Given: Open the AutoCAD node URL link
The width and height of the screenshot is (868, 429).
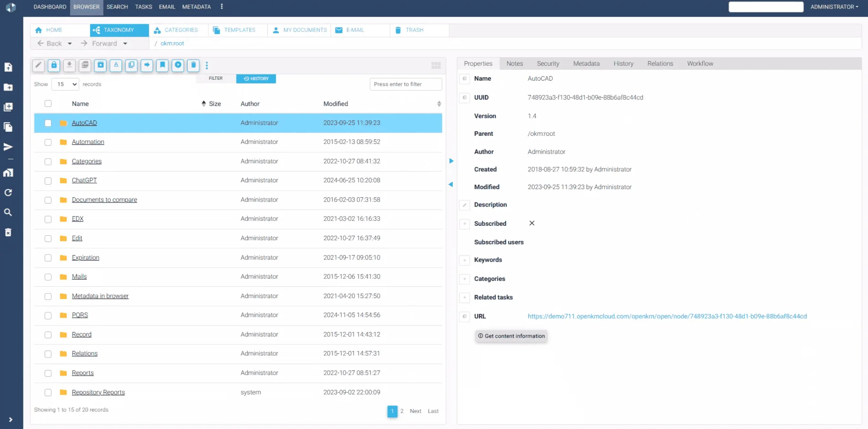Looking at the screenshot, I should tap(667, 316).
